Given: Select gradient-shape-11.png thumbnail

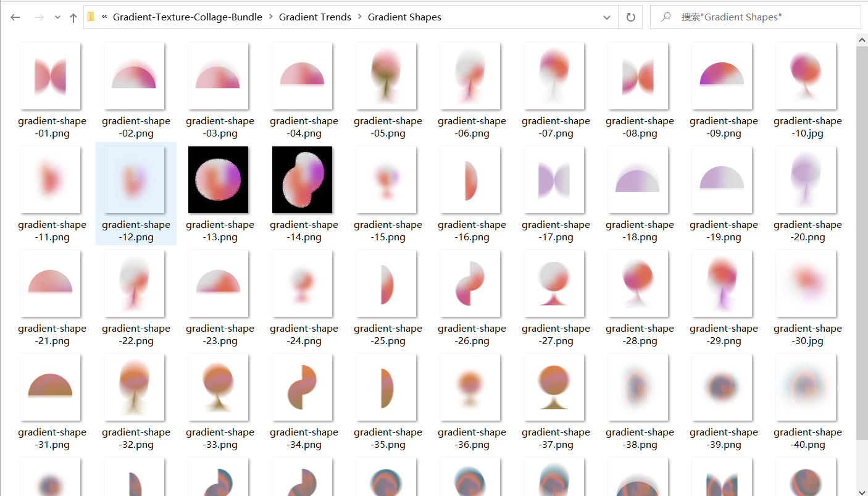Looking at the screenshot, I should click(x=51, y=180).
